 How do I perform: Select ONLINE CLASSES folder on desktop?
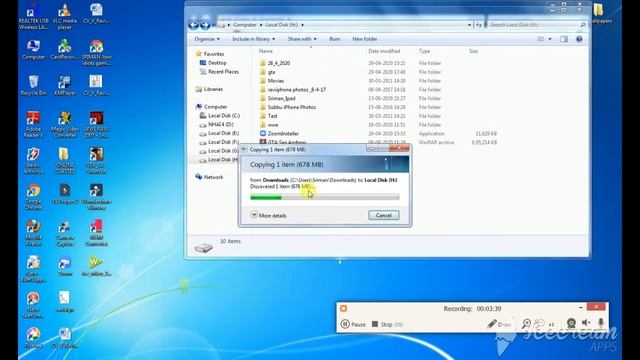tap(64, 160)
